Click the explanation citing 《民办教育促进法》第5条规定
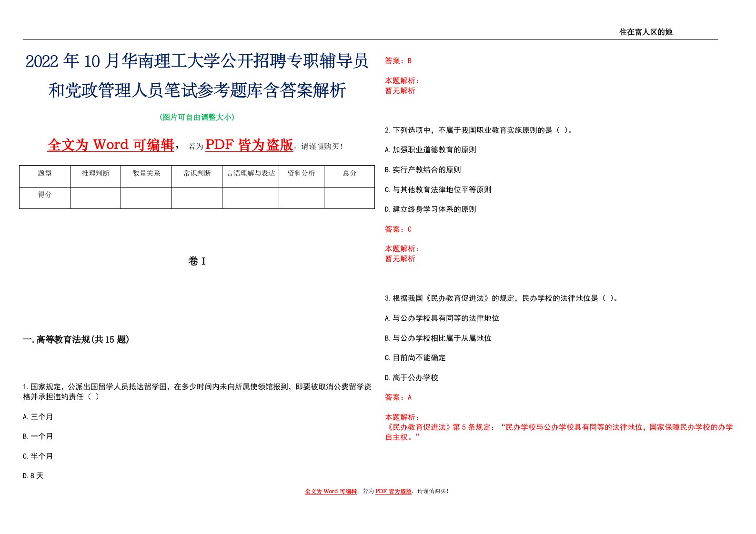 pos(559,432)
